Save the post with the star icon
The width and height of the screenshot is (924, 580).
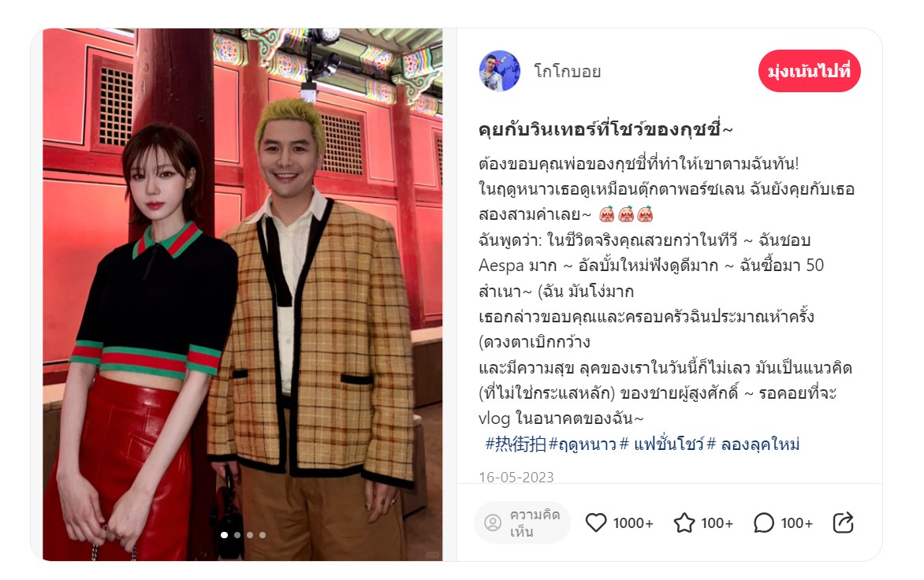(684, 522)
